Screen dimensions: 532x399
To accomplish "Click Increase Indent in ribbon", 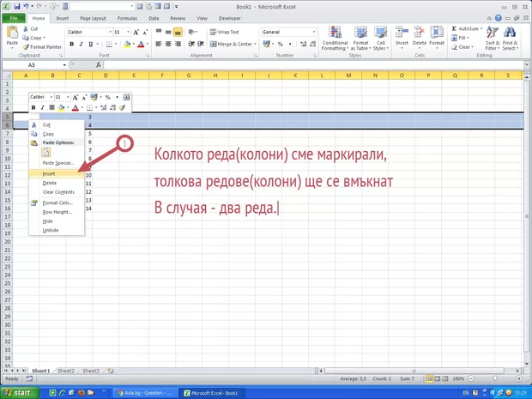I will pos(201,44).
